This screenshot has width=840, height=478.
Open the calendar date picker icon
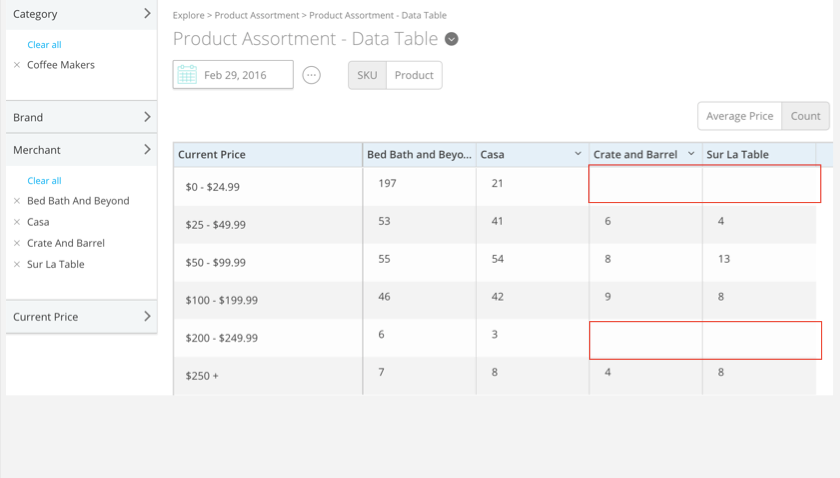[x=187, y=75]
